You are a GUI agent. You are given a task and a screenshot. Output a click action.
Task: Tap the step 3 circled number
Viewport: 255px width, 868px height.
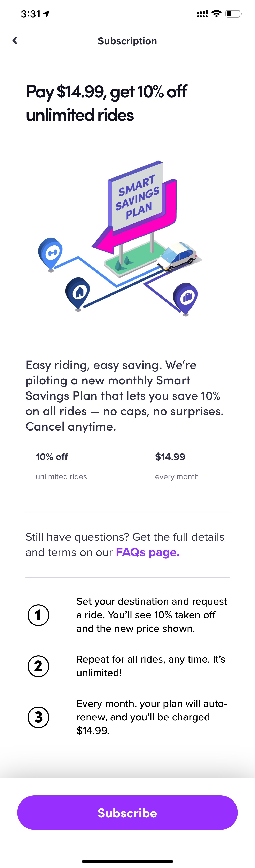(x=38, y=717)
